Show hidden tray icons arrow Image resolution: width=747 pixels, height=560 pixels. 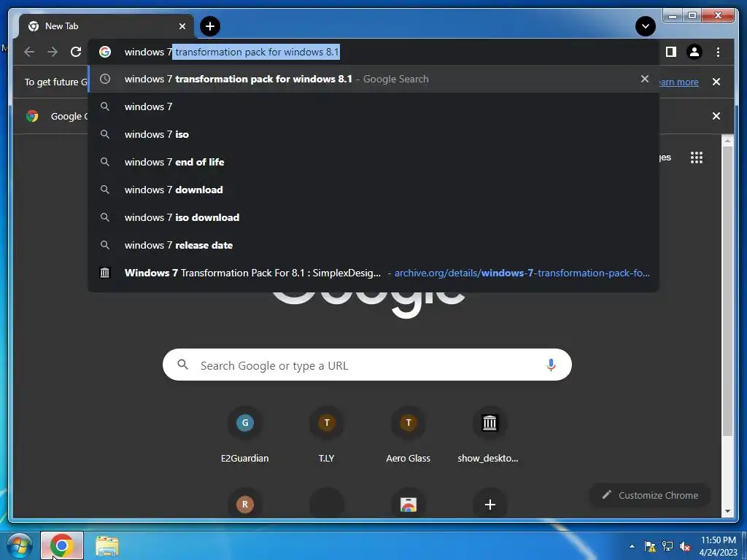[x=632, y=546]
